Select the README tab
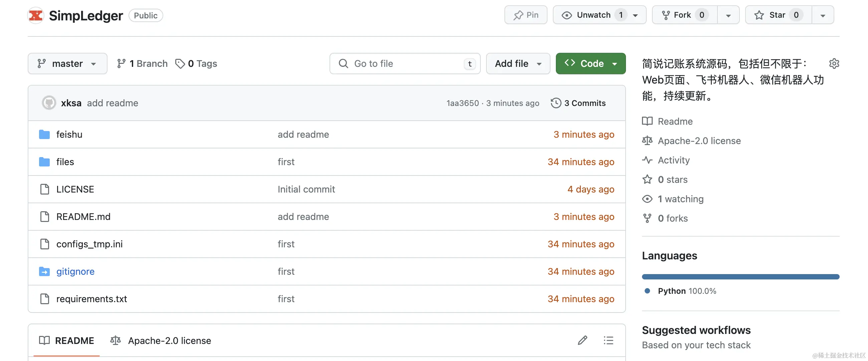 67,340
